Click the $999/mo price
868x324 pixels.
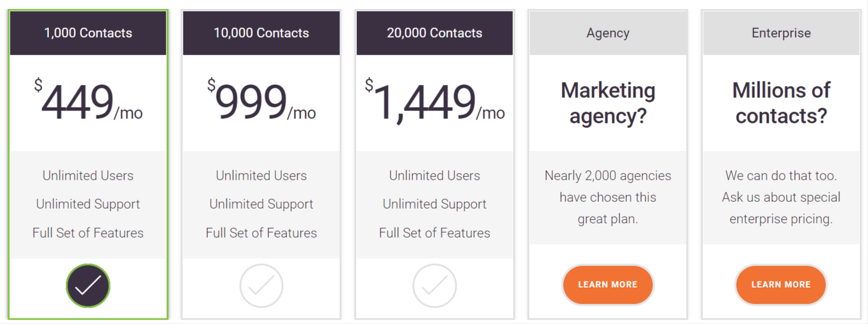pyautogui.click(x=261, y=101)
